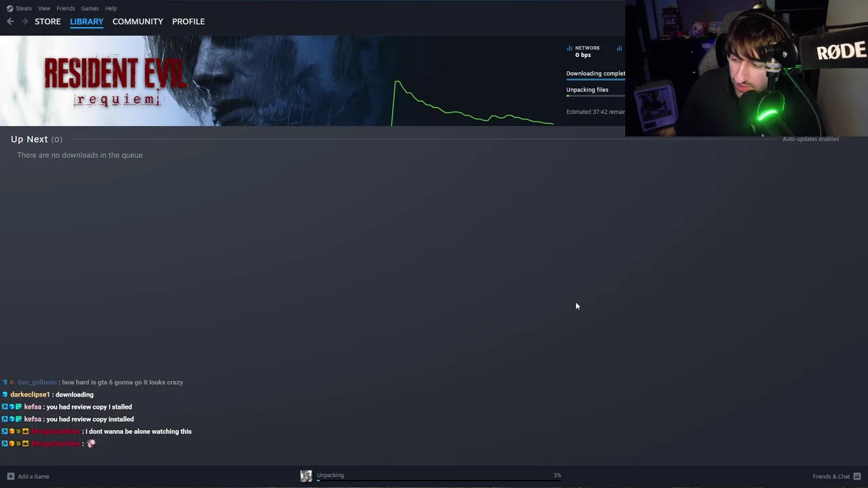
Task: Click the plus icon next to Add a Game
Action: coord(10,476)
